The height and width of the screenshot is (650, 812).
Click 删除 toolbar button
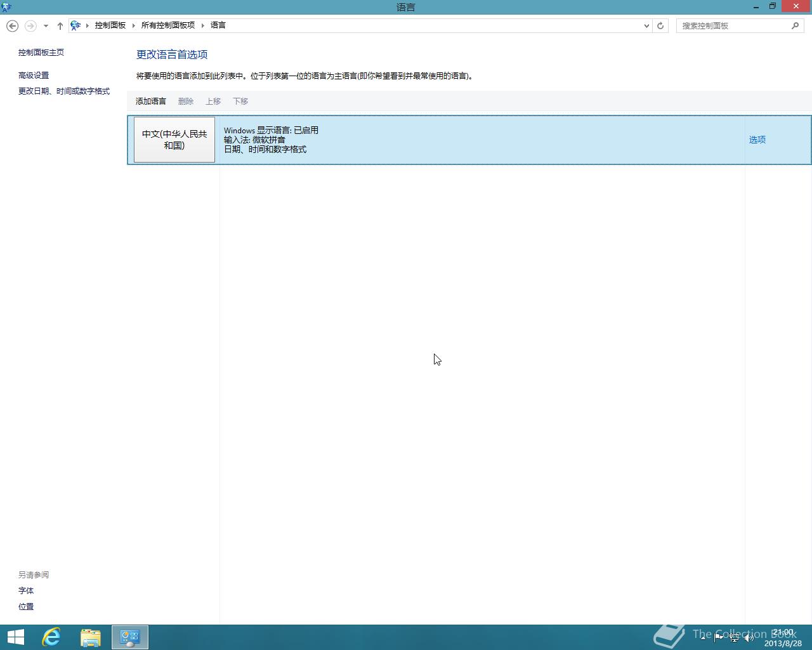click(x=186, y=102)
